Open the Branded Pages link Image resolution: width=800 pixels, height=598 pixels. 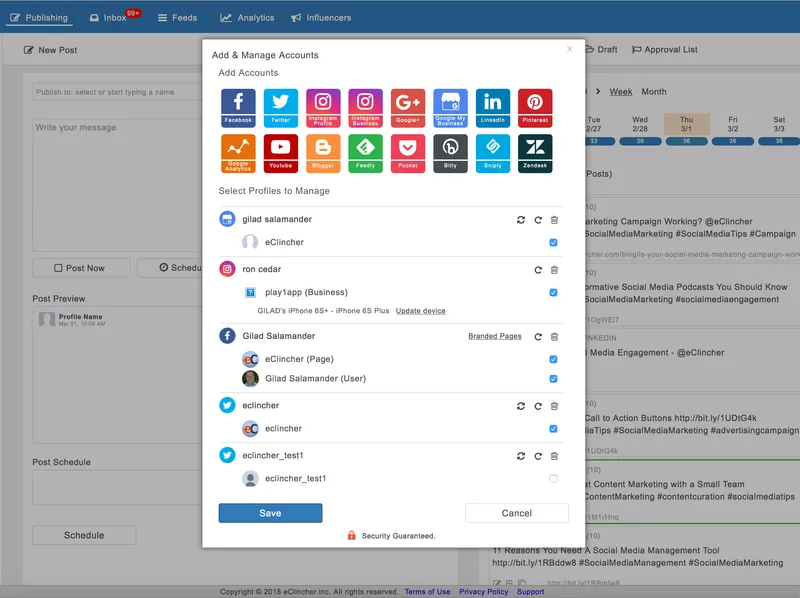click(495, 336)
